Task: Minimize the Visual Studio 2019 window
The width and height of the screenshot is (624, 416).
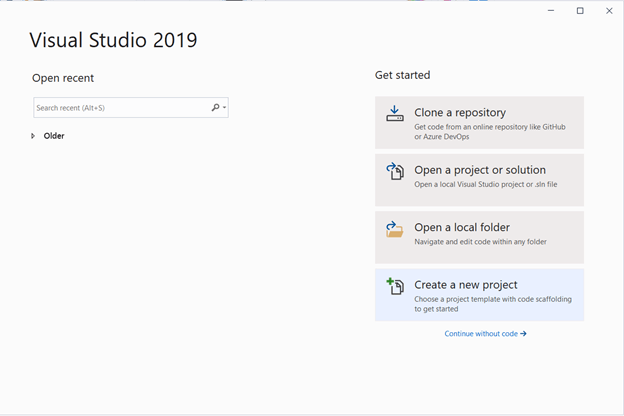Action: [x=551, y=11]
